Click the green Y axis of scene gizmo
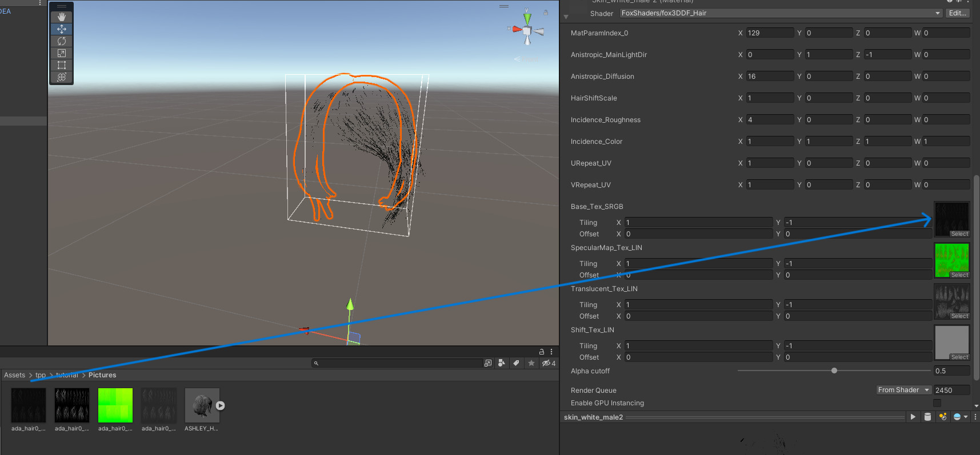The height and width of the screenshot is (455, 980). tap(527, 18)
